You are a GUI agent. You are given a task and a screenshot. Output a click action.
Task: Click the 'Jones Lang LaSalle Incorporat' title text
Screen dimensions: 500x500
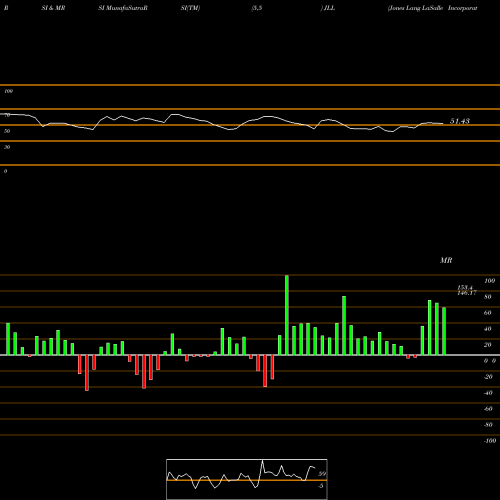(433, 8)
